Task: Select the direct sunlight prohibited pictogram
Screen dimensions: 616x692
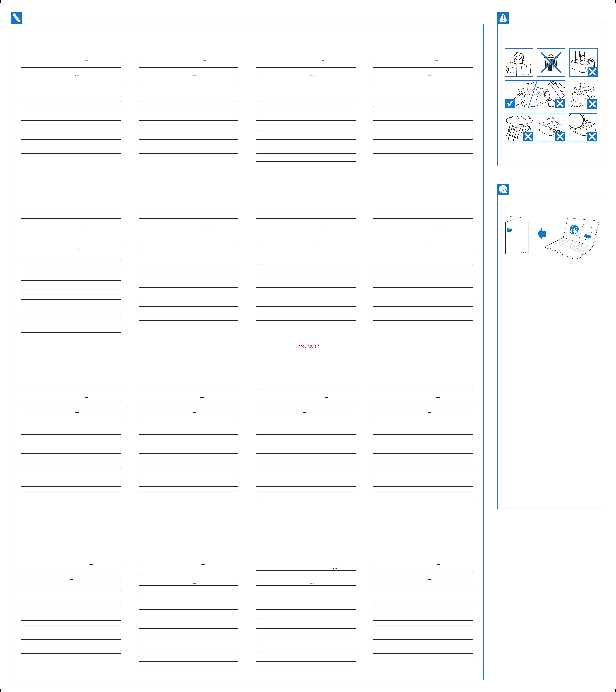Action: [583, 127]
